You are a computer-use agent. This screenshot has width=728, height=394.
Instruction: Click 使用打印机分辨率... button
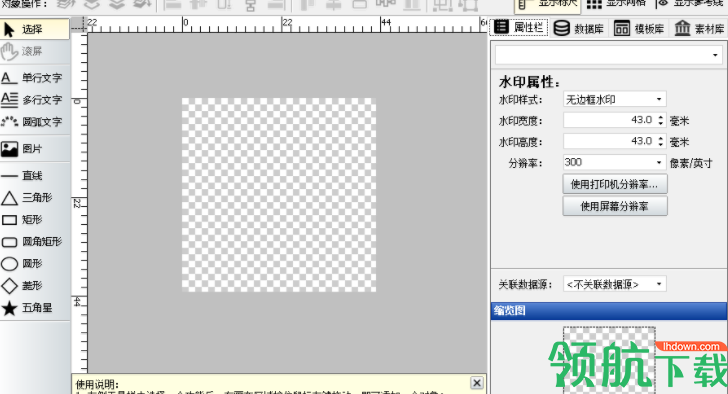(x=615, y=184)
